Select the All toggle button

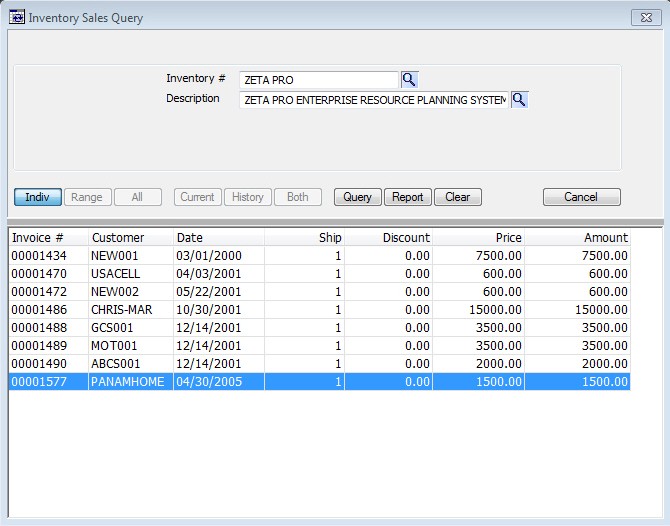pyautogui.click(x=138, y=197)
